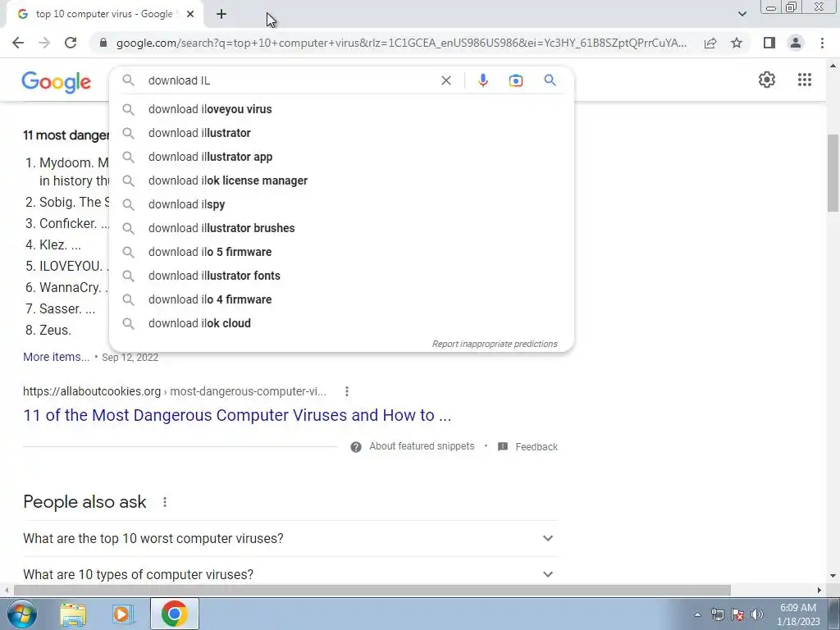The height and width of the screenshot is (630, 840).
Task: Click the 'ILOVEYOU' list item text
Action: 71,267
